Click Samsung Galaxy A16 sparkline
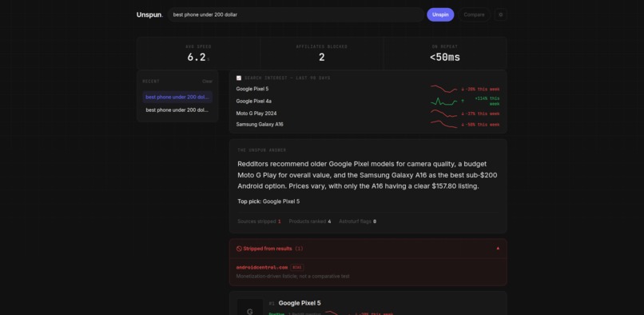The image size is (644, 315). tap(443, 124)
